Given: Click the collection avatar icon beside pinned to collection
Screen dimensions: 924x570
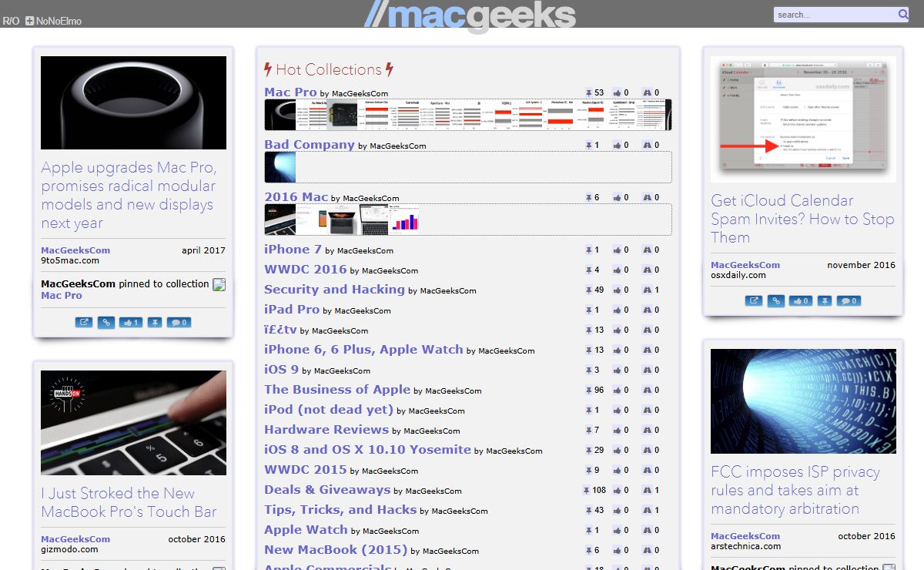Looking at the screenshot, I should coord(219,284).
